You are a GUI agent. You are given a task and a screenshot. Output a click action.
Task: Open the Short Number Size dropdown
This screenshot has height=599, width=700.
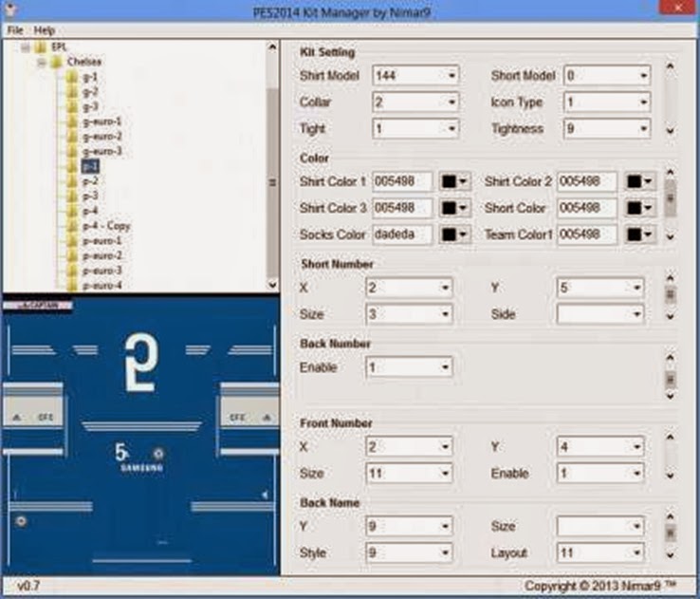409,314
